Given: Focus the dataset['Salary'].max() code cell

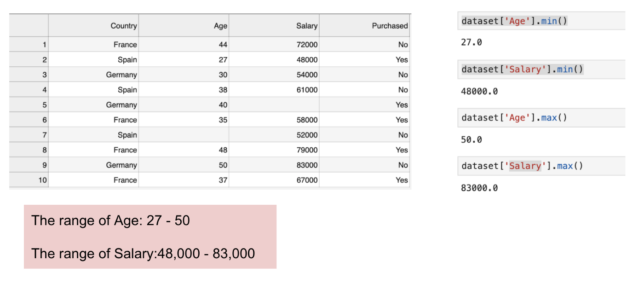Looking at the screenshot, I should tap(522, 166).
